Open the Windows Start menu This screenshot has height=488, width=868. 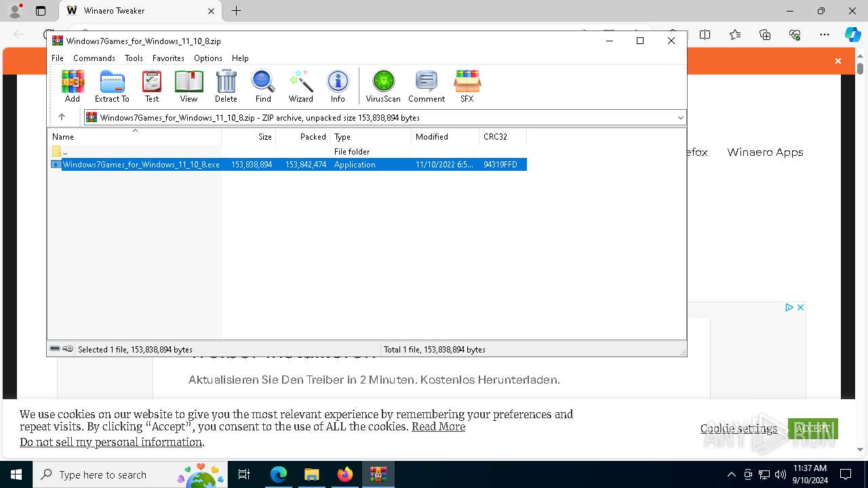tap(16, 474)
